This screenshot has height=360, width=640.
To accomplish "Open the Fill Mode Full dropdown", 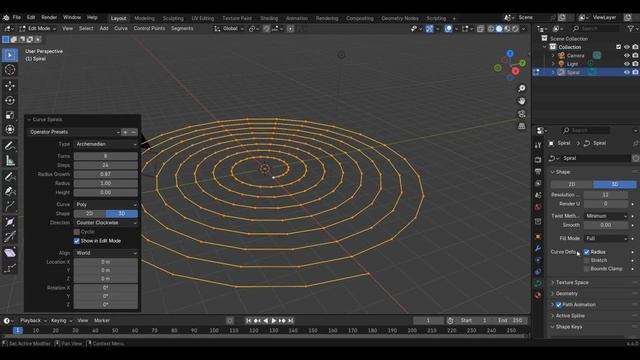I will tap(606, 238).
